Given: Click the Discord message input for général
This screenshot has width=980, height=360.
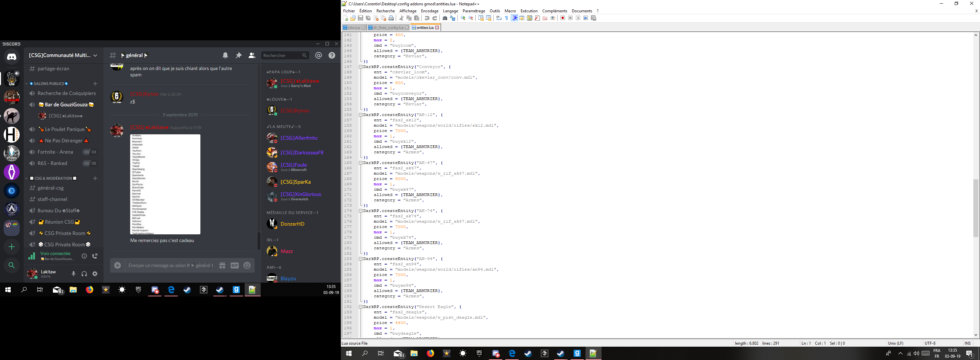Looking at the screenshot, I should (x=171, y=266).
